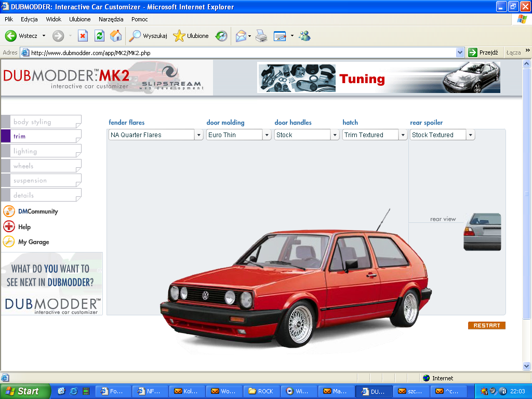This screenshot has height=399, width=532.
Task: Open the My Garage link
Action: click(x=34, y=242)
